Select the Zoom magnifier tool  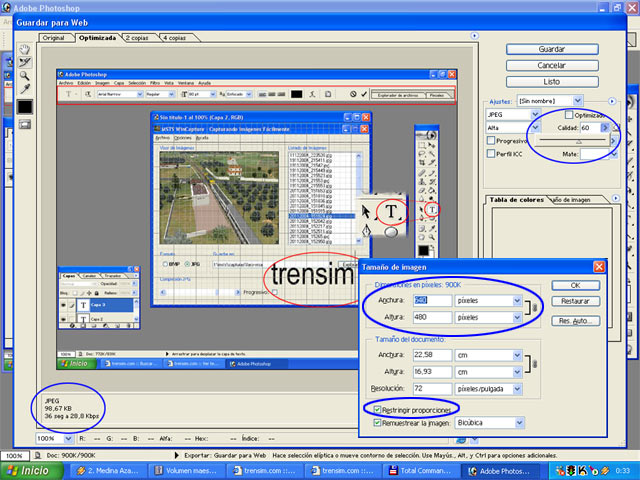25,75
